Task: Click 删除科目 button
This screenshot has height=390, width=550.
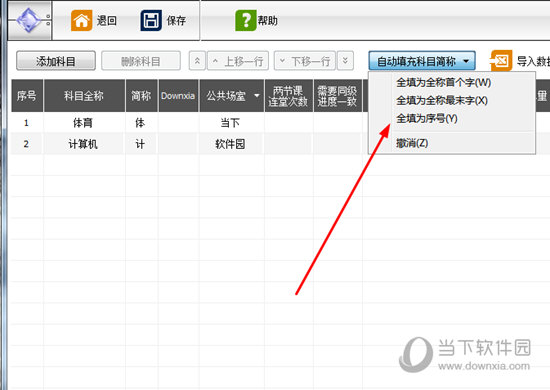Action: (x=141, y=61)
